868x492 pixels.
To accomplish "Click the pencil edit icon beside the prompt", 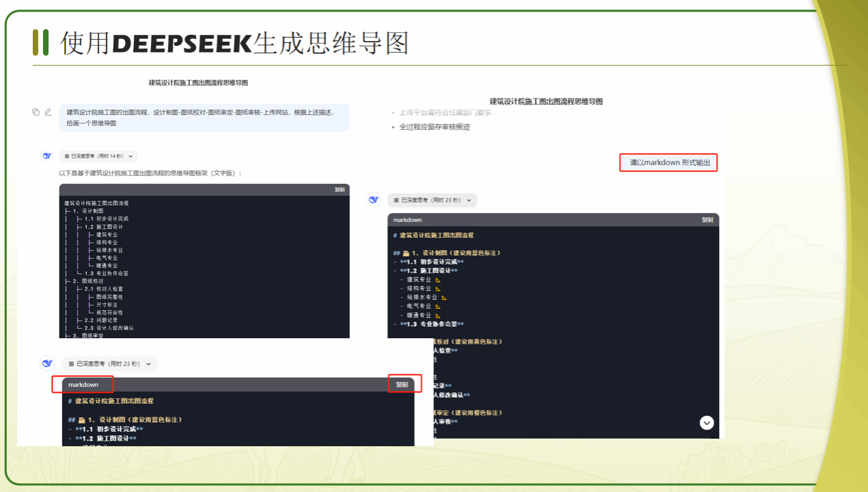I will click(x=48, y=112).
